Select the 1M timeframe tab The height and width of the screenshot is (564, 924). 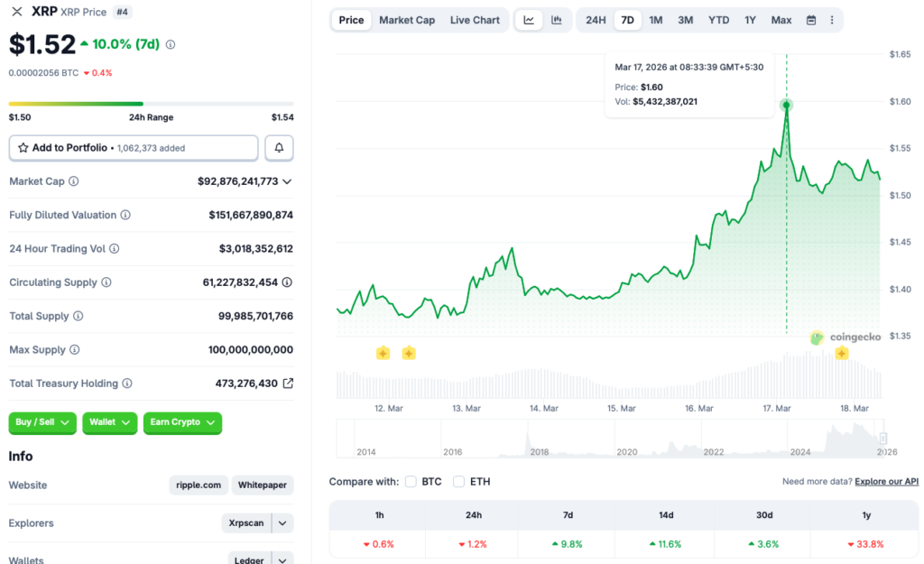coord(656,19)
